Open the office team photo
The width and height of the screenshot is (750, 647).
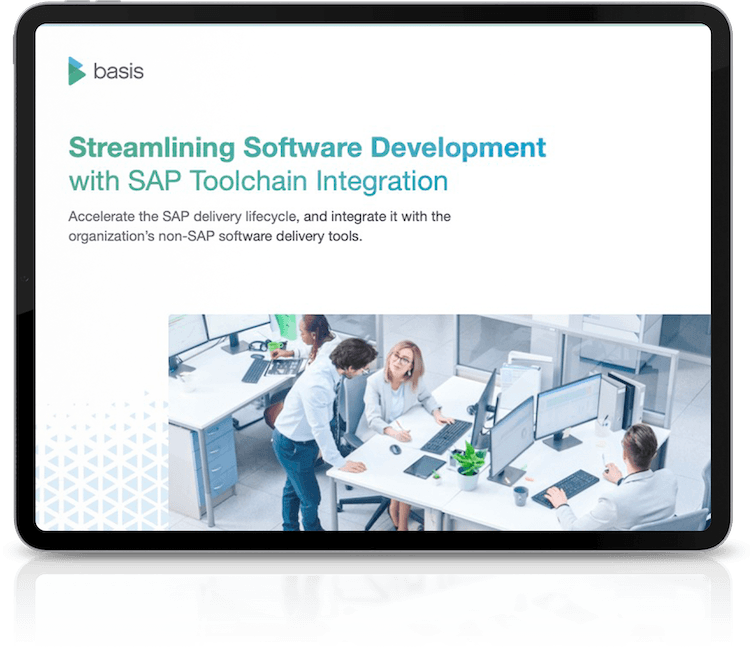[439, 422]
